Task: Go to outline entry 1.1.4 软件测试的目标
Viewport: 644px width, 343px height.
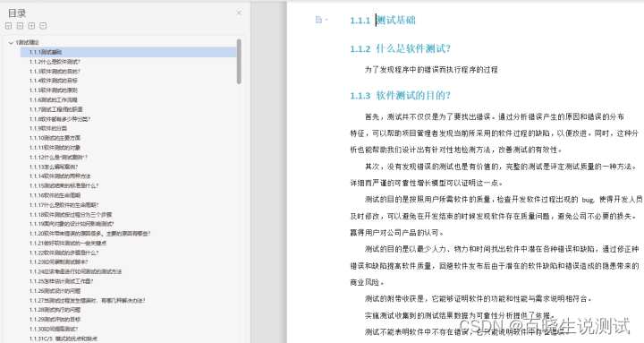Action: (54, 81)
